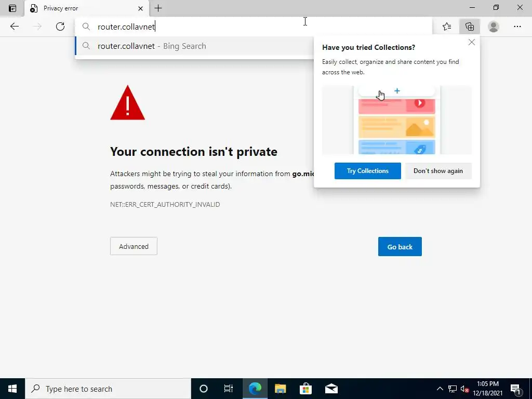Click the search magnifier icon in address bar
The height and width of the screenshot is (399, 532).
(86, 26)
